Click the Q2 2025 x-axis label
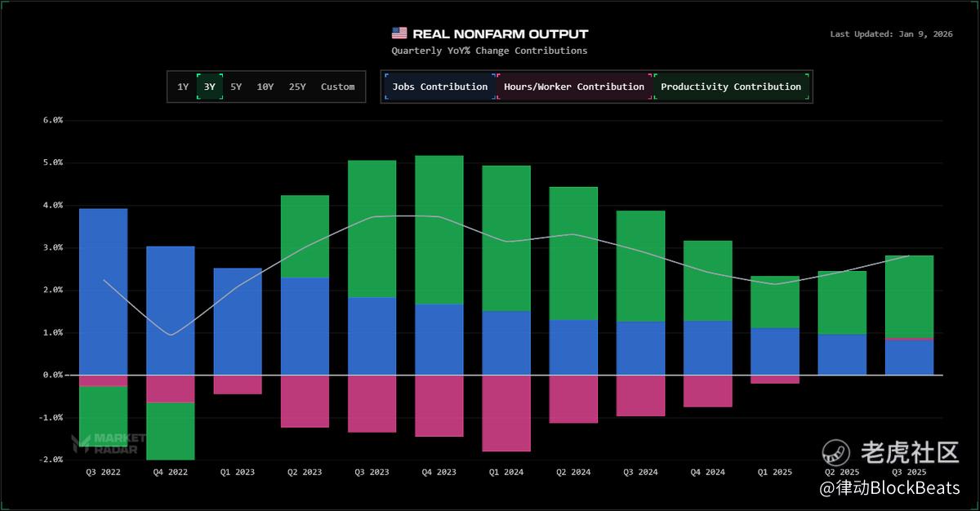980x511 pixels. 842,472
